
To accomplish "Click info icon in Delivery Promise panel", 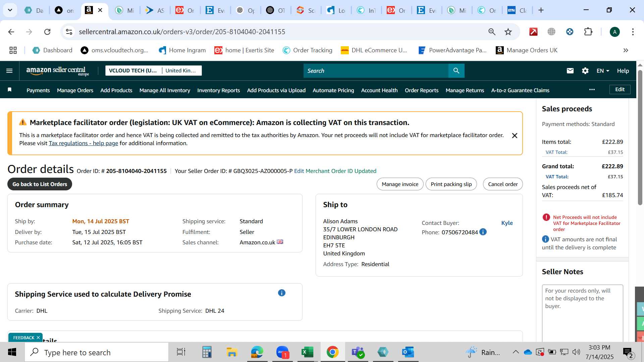I will (x=282, y=293).
